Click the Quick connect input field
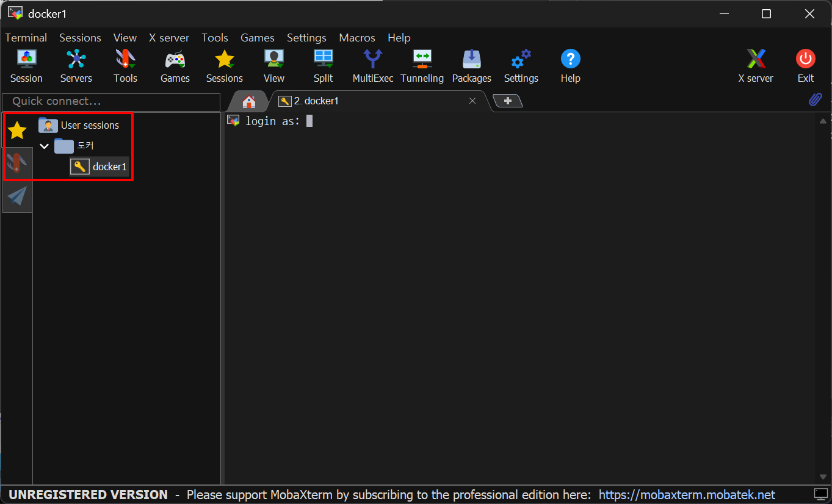This screenshot has width=832, height=504. 110,101
